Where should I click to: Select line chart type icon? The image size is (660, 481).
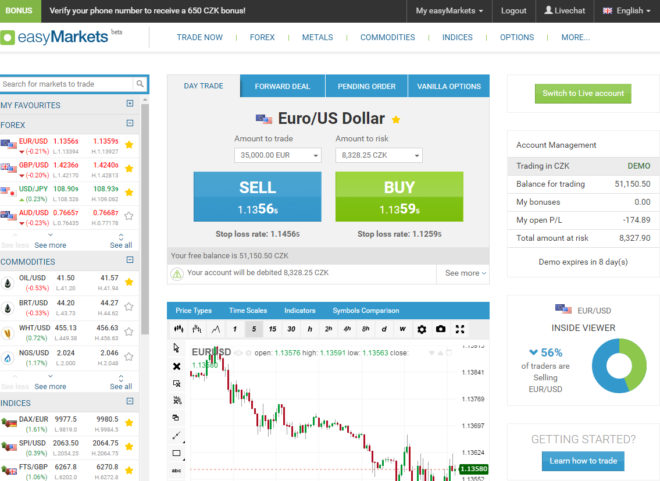[x=216, y=329]
